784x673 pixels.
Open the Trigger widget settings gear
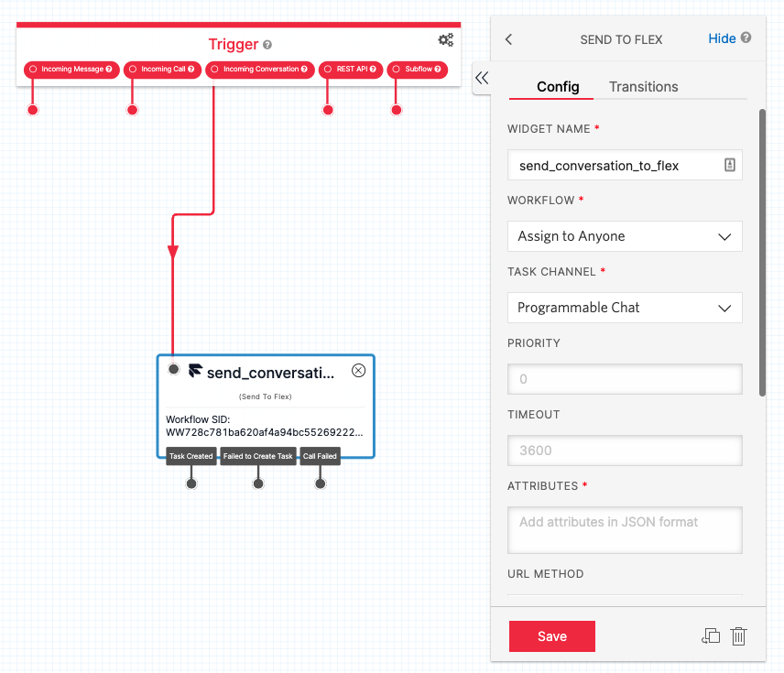click(x=446, y=40)
